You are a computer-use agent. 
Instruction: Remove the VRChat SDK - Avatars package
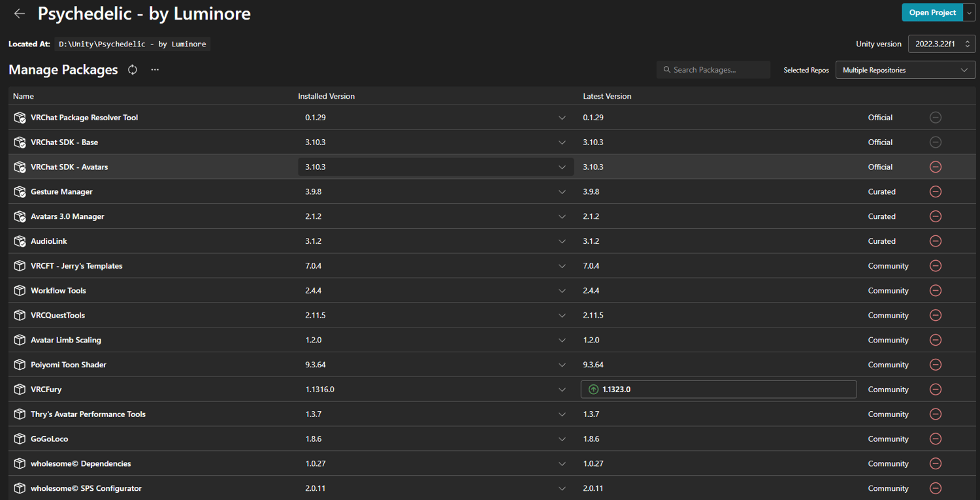pyautogui.click(x=935, y=167)
